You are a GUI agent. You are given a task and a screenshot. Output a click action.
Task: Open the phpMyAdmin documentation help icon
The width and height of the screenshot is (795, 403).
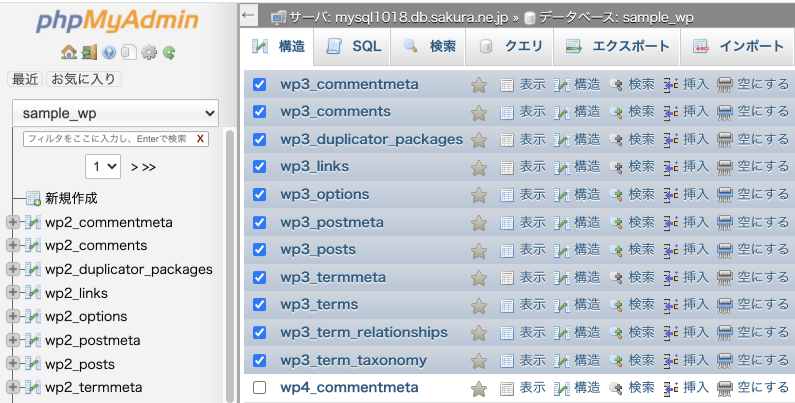pyautogui.click(x=109, y=52)
